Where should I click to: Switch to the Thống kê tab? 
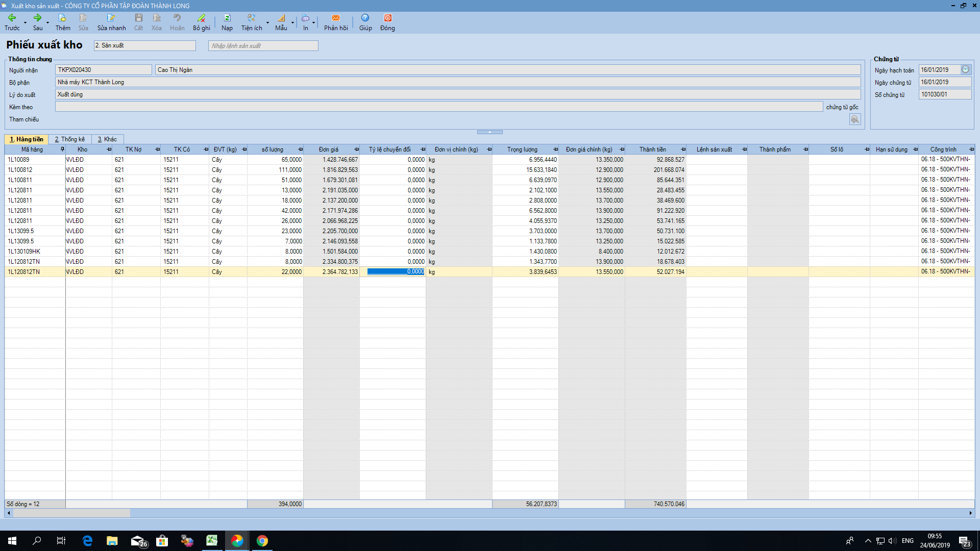click(70, 139)
